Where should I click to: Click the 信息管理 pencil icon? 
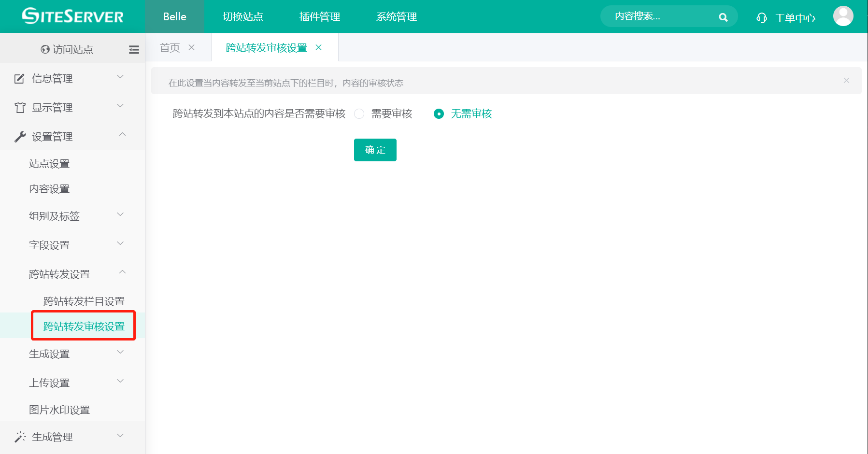19,78
